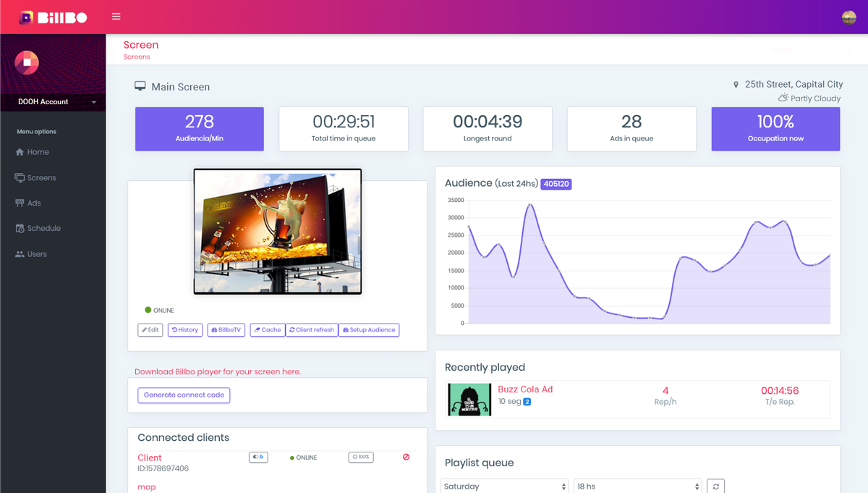Open the Saturday day dropdown
868x493 pixels.
coord(504,486)
